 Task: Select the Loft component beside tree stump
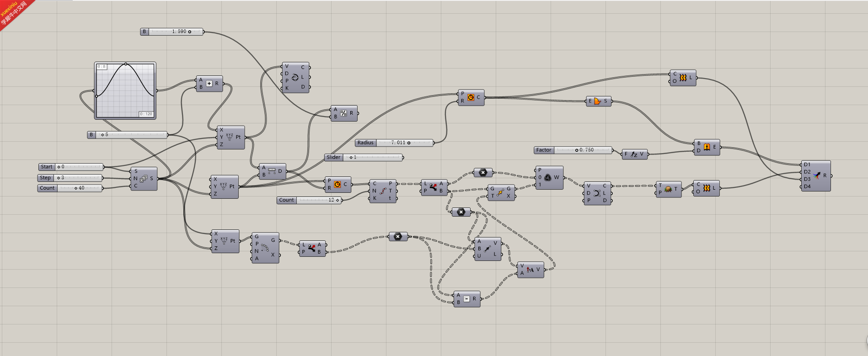click(707, 188)
